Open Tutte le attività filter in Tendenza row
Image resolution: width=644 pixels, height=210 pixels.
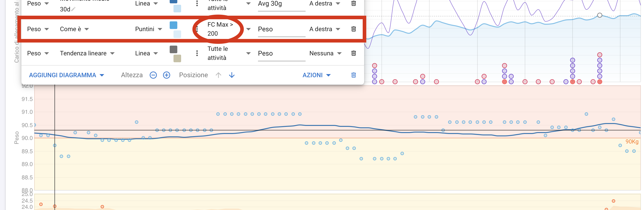pos(229,53)
